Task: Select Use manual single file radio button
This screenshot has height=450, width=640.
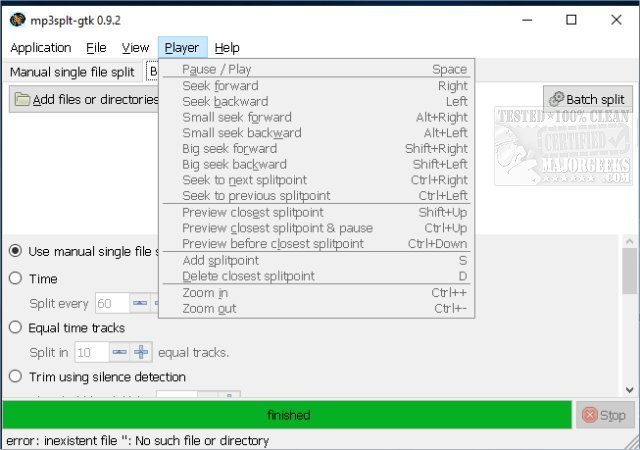Action: point(16,251)
